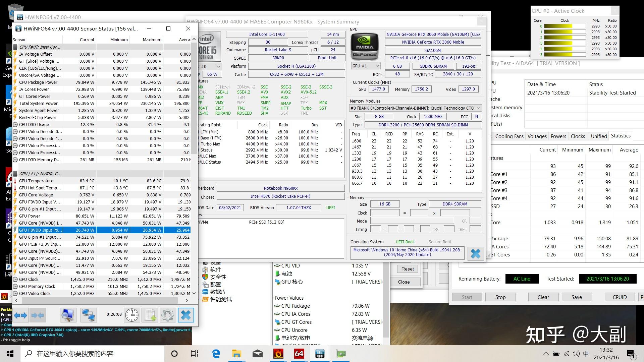Open sensor settings gear icon
This screenshot has height=362, width=644.
[x=167, y=315]
